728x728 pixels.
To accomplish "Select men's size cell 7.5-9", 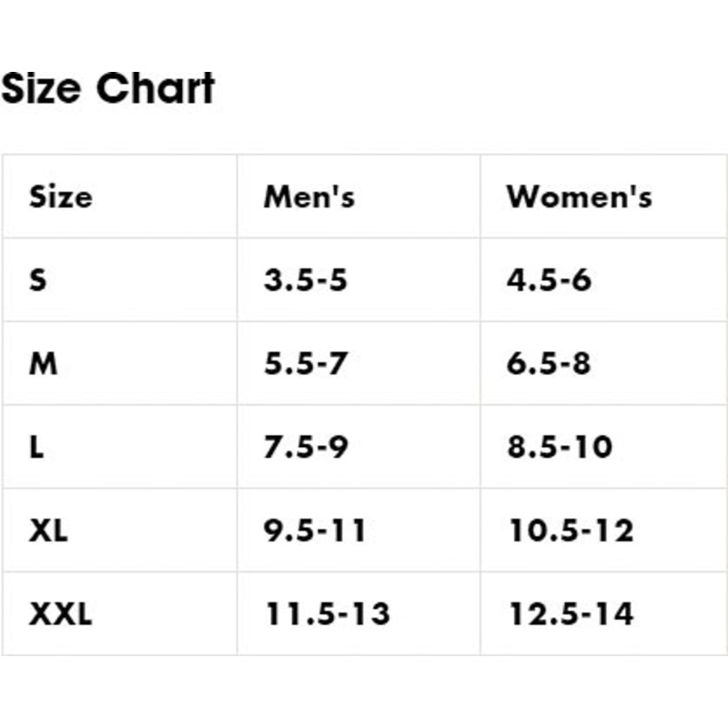I will [306, 447].
